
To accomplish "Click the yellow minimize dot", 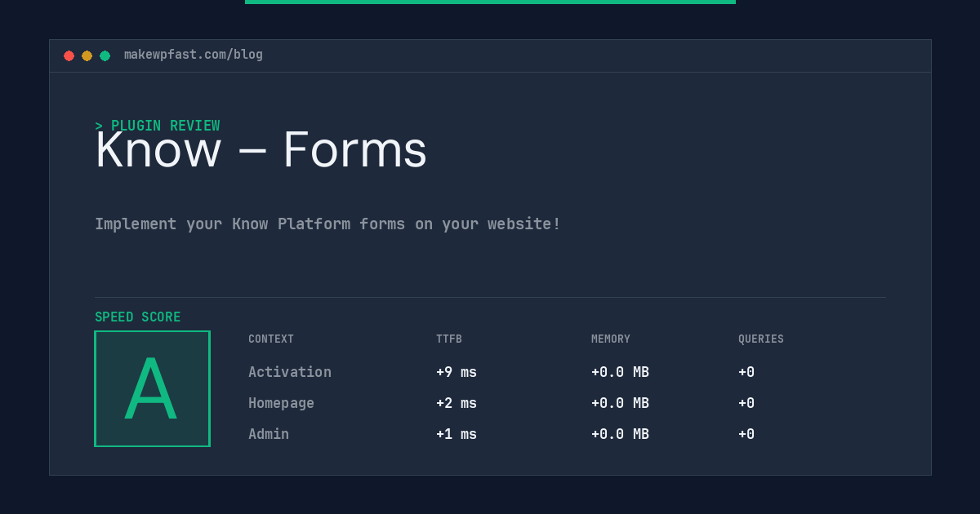I will point(87,55).
